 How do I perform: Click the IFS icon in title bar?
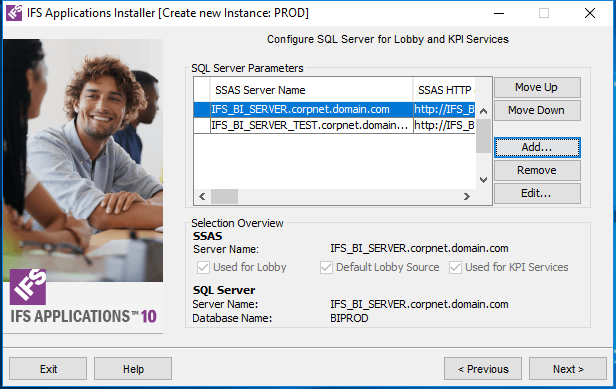[15, 13]
